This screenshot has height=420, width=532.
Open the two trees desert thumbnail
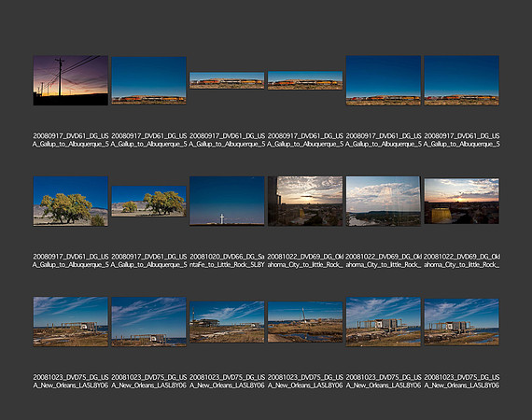(149, 202)
